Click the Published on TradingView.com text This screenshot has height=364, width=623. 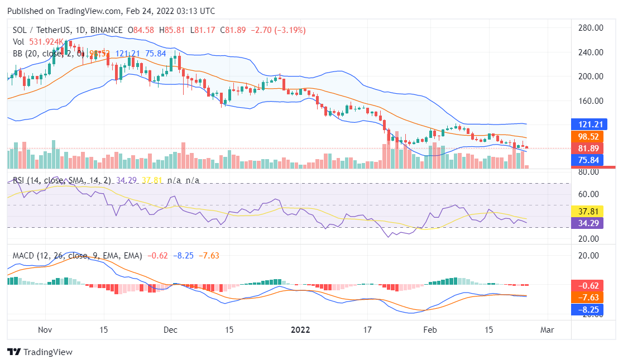[x=64, y=11]
